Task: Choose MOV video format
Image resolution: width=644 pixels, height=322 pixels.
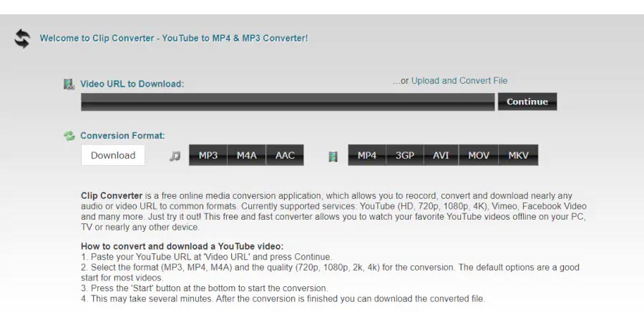Action: (479, 155)
